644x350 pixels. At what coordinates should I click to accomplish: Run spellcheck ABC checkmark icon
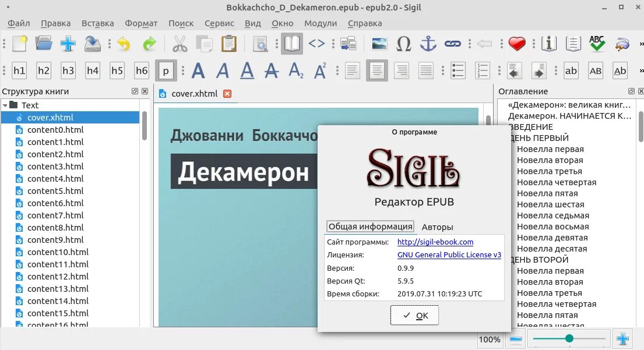coord(597,44)
